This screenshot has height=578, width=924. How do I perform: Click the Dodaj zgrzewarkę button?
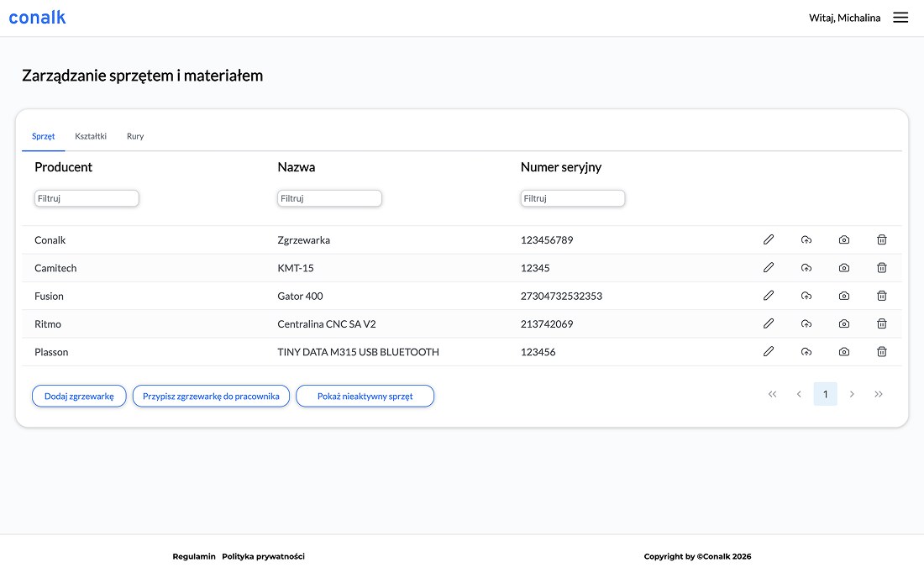tap(79, 396)
